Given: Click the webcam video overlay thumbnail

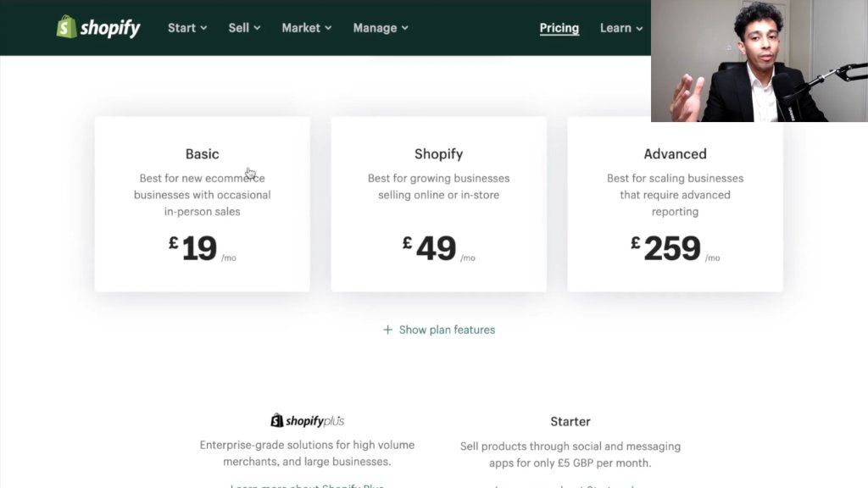Looking at the screenshot, I should (759, 61).
